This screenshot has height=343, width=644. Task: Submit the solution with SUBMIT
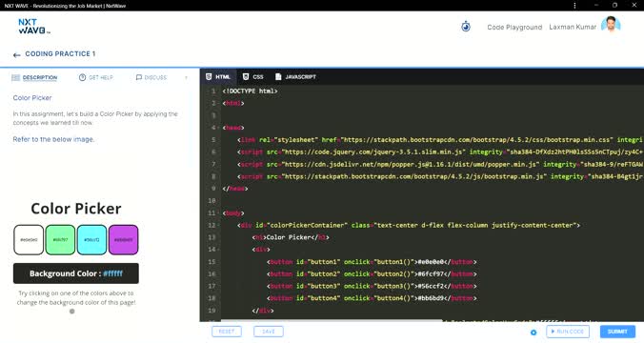(x=617, y=332)
